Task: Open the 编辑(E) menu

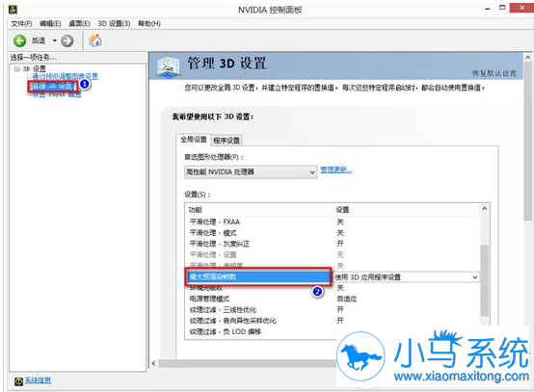Action: pos(50,23)
